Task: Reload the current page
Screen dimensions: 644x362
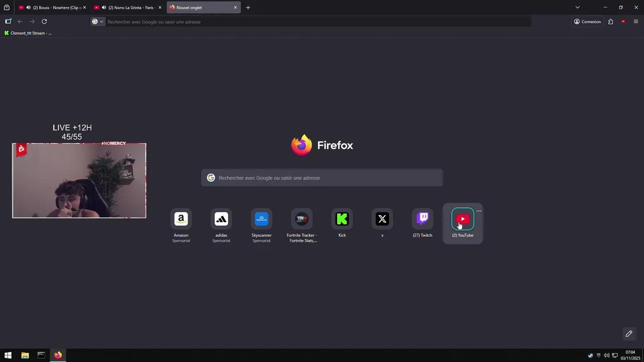Action: (x=44, y=22)
